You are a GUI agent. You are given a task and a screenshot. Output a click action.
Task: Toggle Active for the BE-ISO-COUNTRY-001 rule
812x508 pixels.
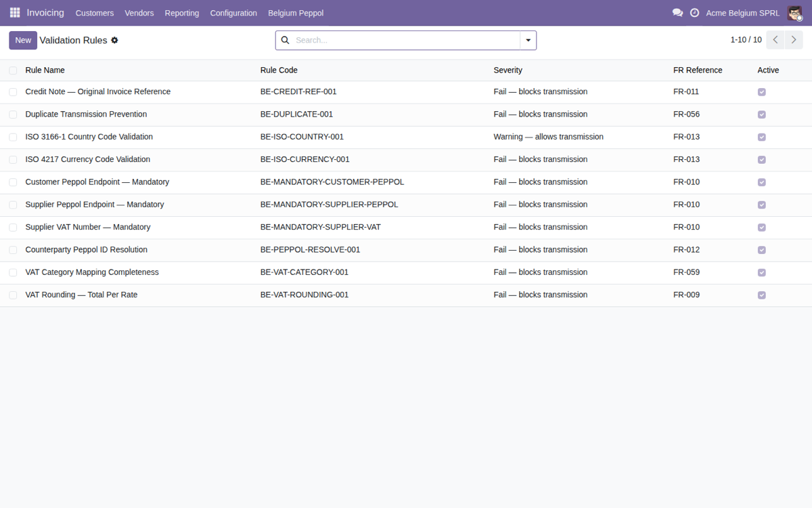coord(762,137)
